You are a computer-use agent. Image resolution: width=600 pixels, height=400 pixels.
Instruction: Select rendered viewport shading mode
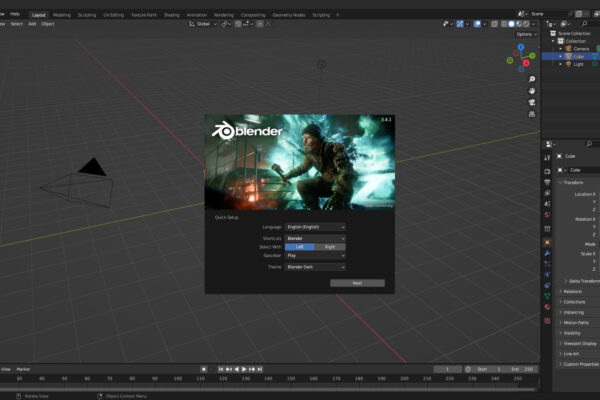coord(526,24)
